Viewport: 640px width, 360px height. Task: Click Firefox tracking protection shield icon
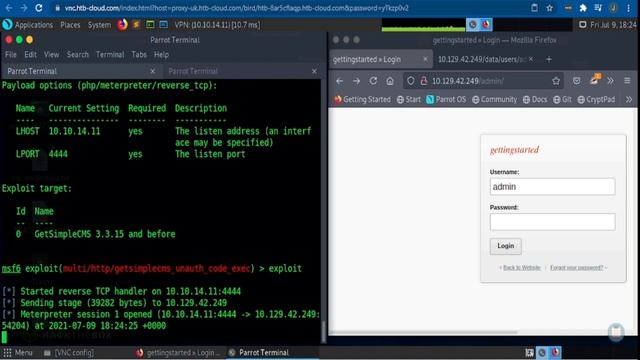[411, 81]
